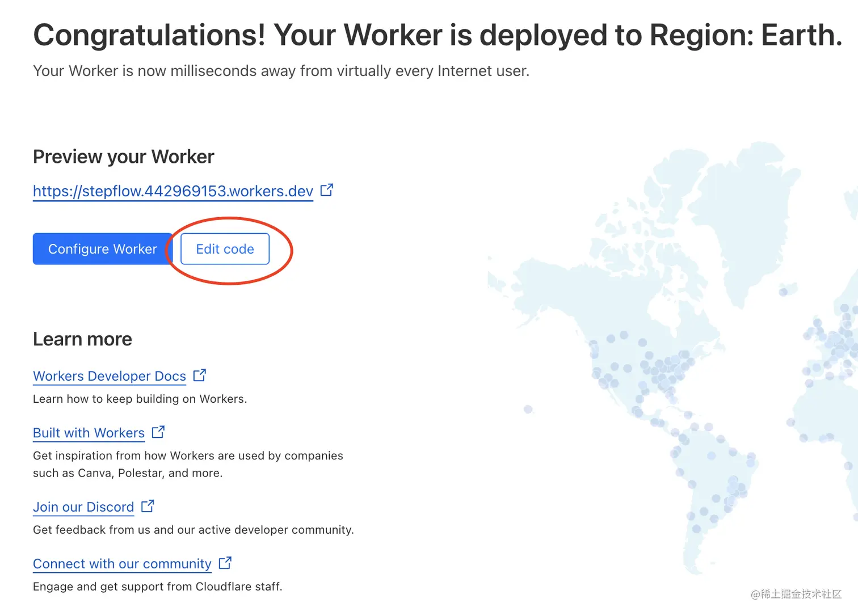Viewport: 858px width, 616px height.
Task: Open the Workers Developer Docs link
Action: pos(110,376)
